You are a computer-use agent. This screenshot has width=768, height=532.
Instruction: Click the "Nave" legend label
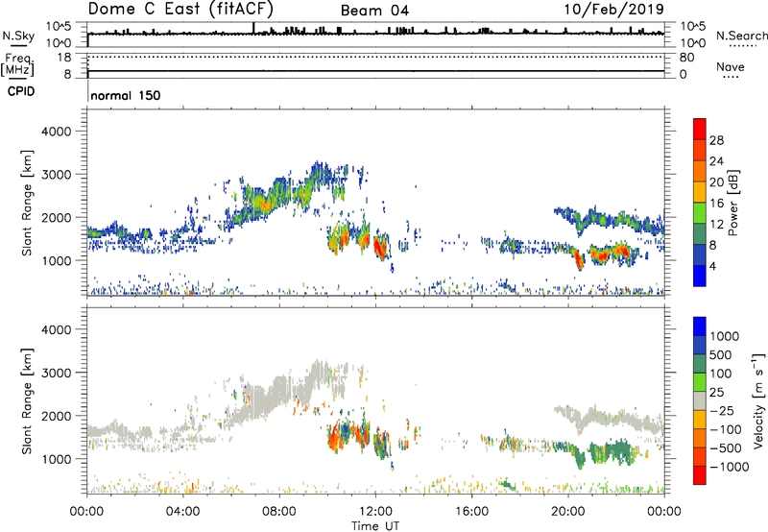[x=730, y=66]
